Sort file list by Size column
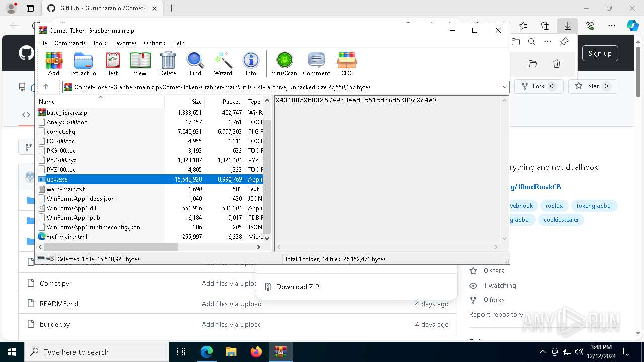The image size is (644, 362). coord(184,101)
